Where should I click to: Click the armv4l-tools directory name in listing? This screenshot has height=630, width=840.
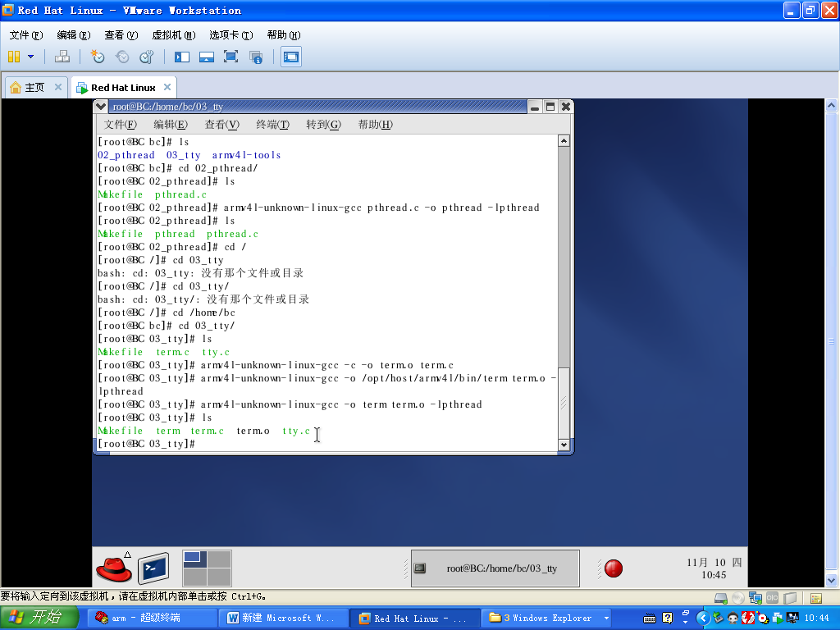pyautogui.click(x=246, y=155)
